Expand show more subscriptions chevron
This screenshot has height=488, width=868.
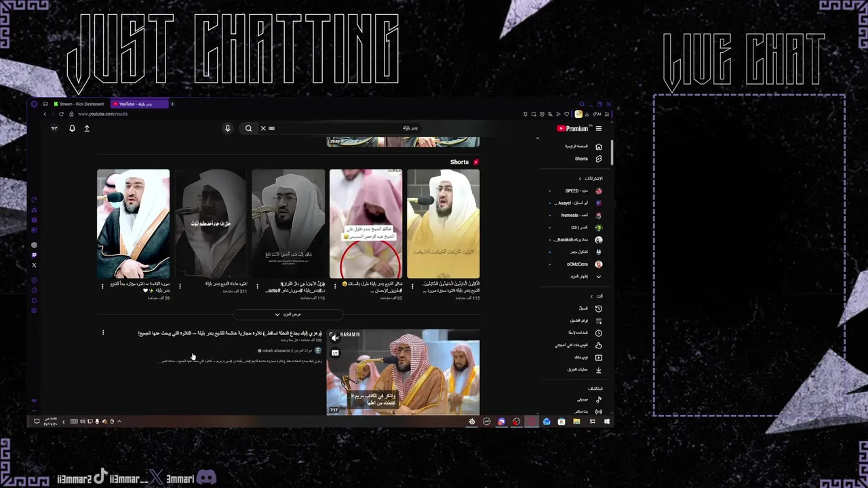[x=599, y=277]
